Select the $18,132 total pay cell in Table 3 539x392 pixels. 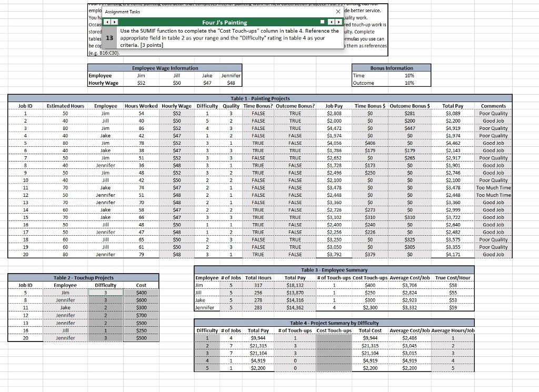pyautogui.click(x=295, y=285)
